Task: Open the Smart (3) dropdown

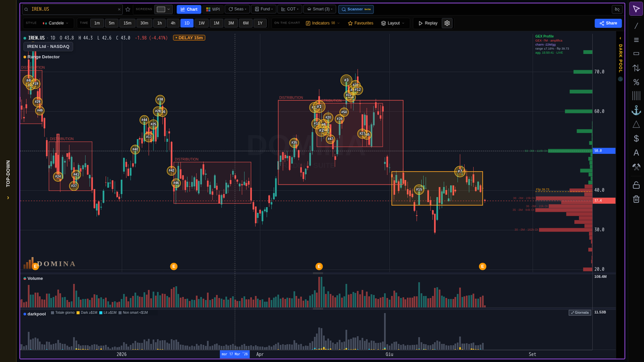Action: click(x=319, y=9)
